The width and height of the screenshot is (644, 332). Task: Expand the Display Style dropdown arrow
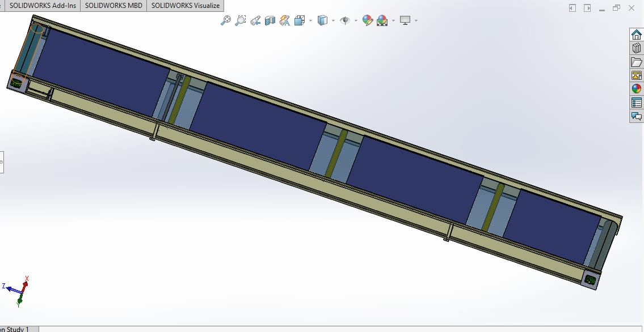(x=333, y=20)
